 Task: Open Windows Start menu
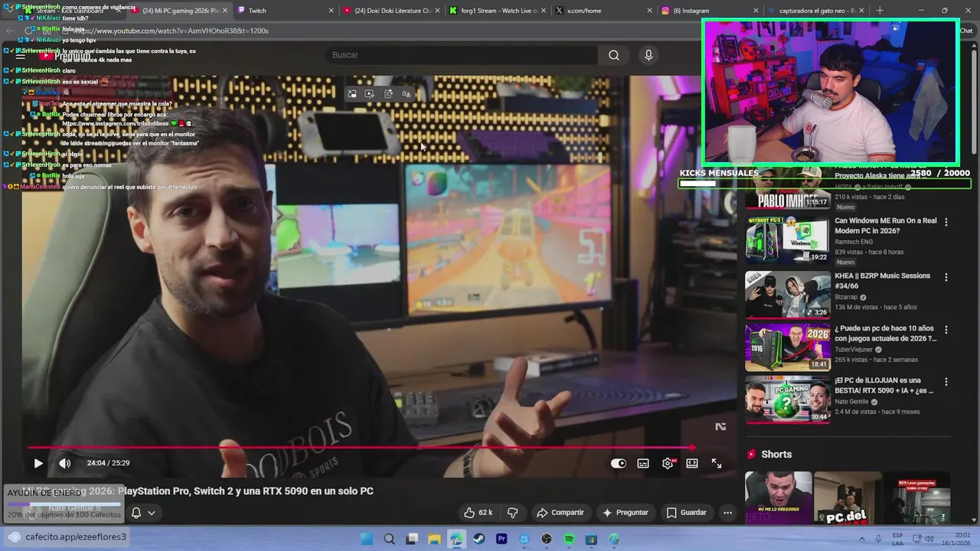pyautogui.click(x=367, y=539)
